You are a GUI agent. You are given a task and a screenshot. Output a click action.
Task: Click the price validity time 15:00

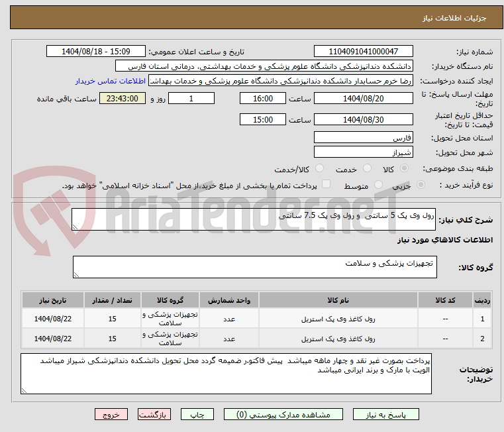(x=263, y=120)
